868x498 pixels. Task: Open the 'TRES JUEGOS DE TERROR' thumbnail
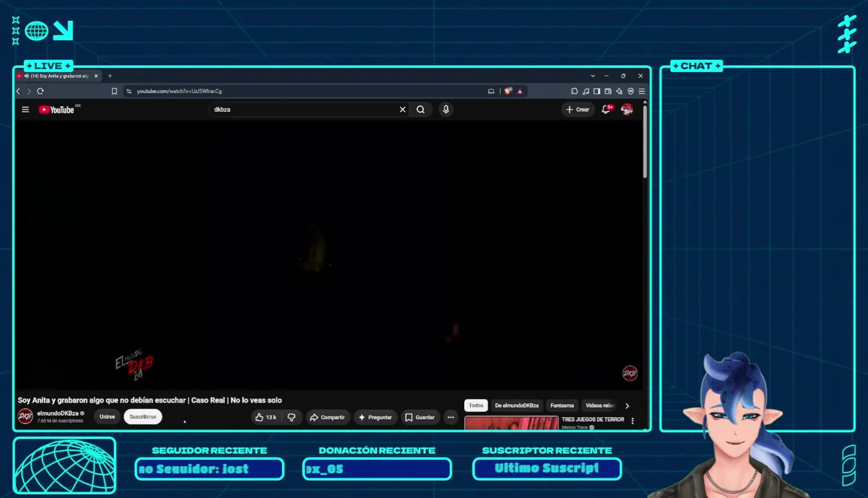click(511, 423)
